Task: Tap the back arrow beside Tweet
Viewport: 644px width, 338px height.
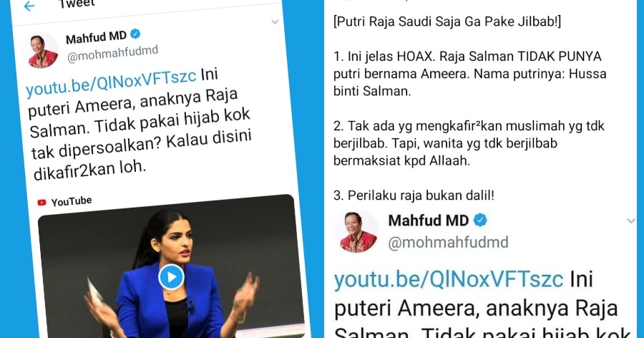Action: coord(29,6)
